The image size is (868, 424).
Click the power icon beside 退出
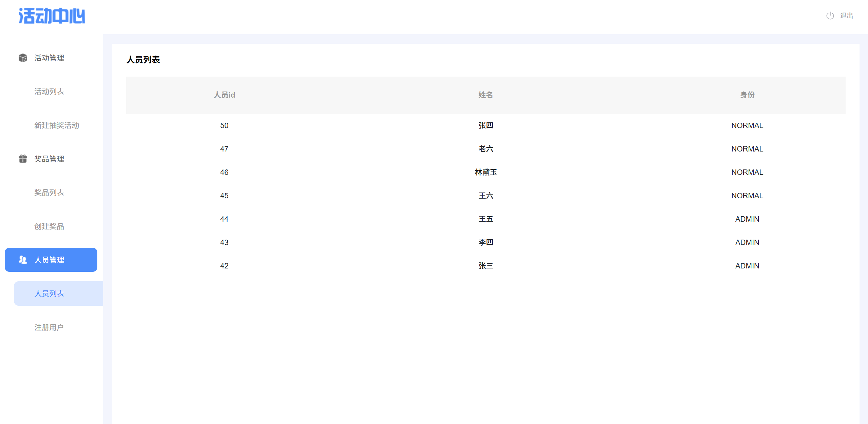coord(830,16)
